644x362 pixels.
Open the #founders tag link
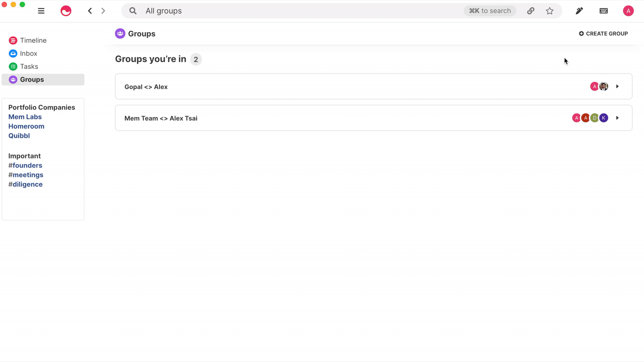[x=25, y=165]
